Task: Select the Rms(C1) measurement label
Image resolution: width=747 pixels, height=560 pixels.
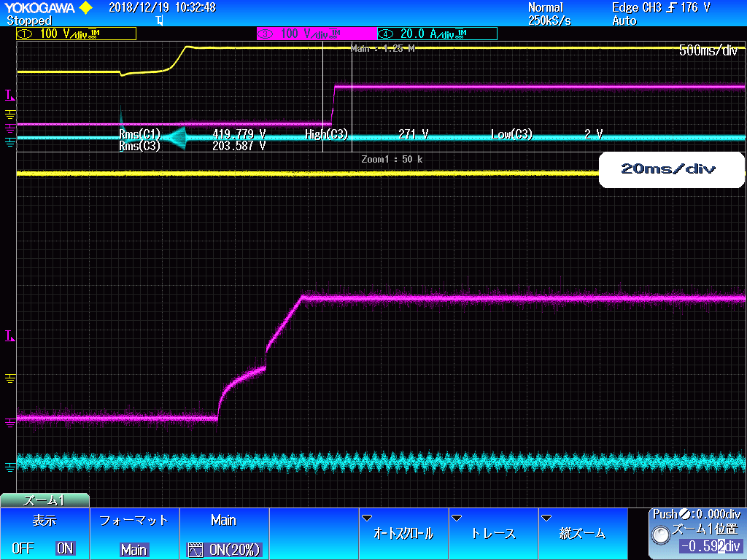Action: 139,134
